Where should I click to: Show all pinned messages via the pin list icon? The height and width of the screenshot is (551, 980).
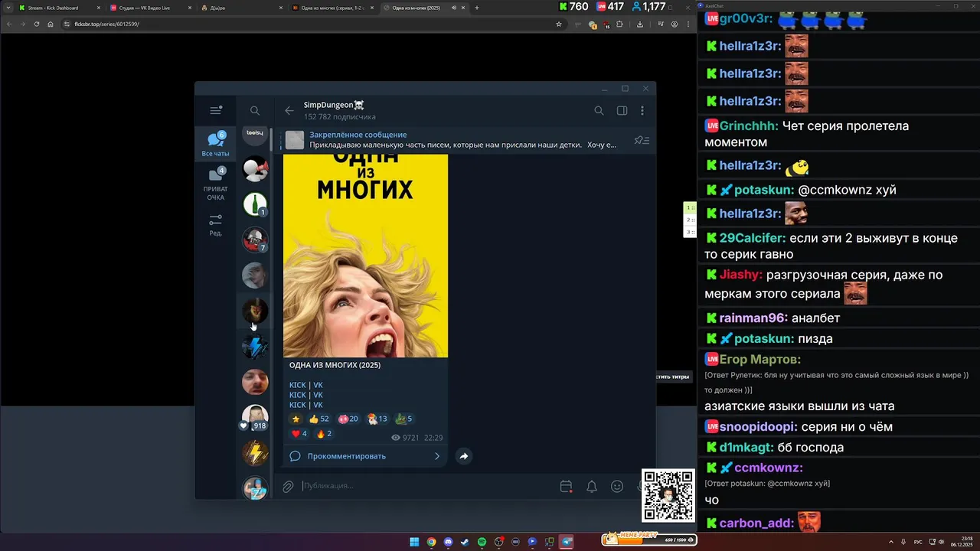[642, 140]
